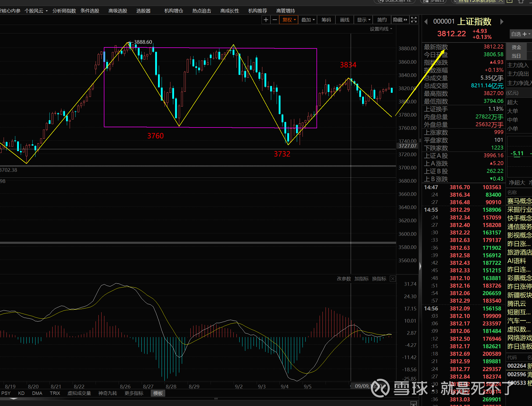
Task: Open the 机构增仓 menu tab
Action: pyautogui.click(x=174, y=11)
